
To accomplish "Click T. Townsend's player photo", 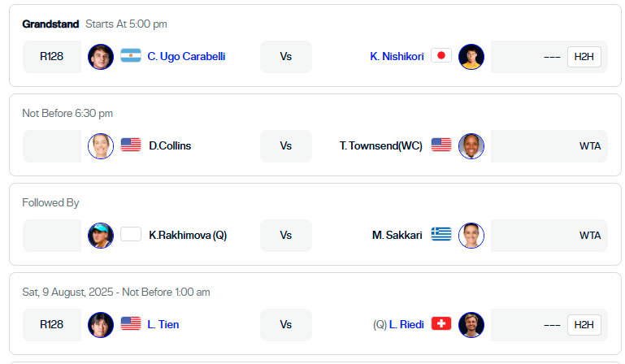I will 471,146.
